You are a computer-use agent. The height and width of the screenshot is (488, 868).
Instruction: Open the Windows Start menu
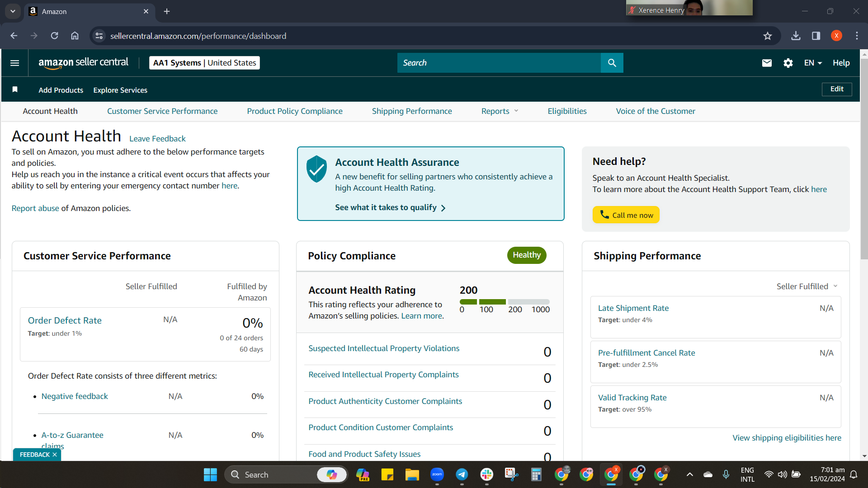pos(210,474)
